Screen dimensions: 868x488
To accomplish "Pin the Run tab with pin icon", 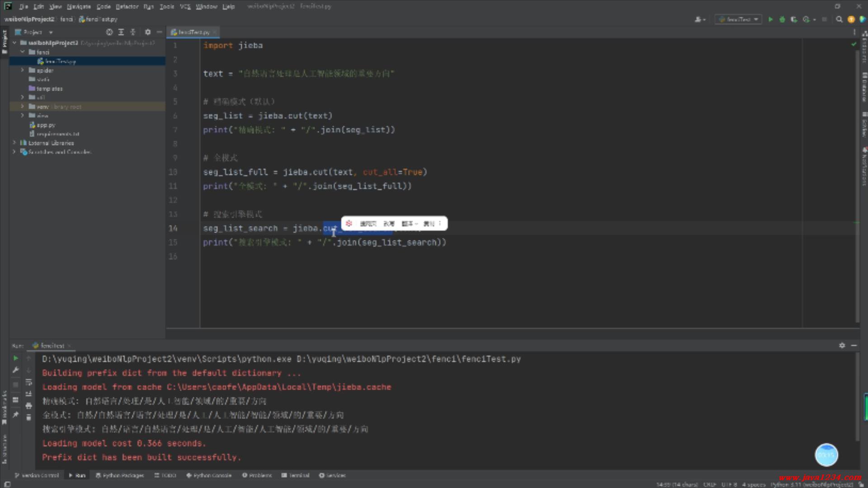I will pyautogui.click(x=16, y=414).
